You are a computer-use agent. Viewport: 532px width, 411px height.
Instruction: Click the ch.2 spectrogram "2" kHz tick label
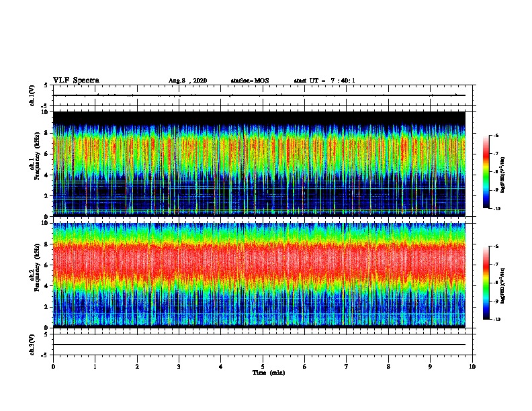coord(46,307)
